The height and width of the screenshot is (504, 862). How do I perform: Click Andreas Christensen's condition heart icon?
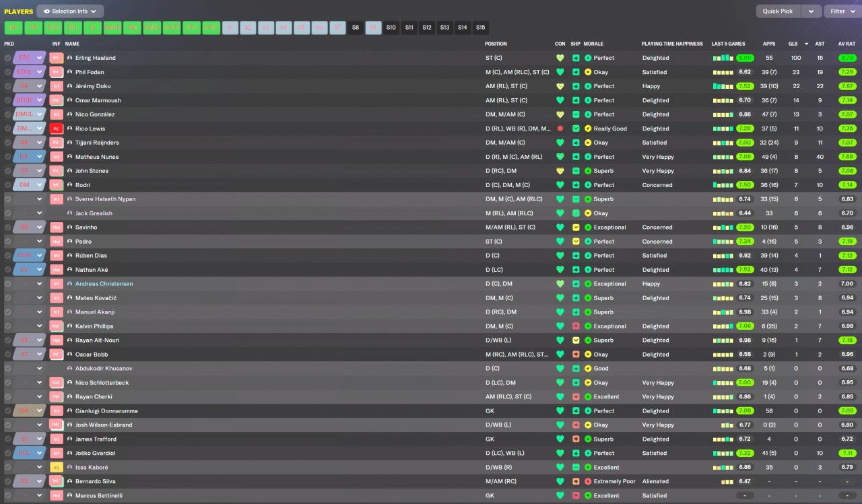pos(560,284)
